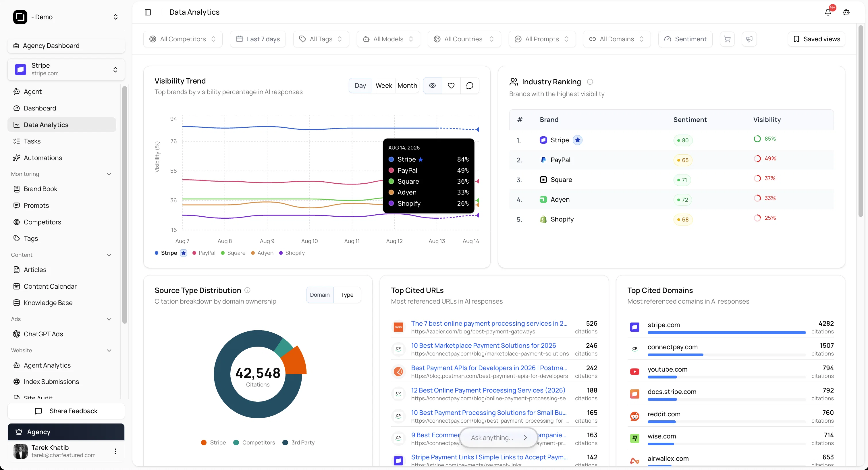Open the Agency Dashboard button
This screenshot has height=470, width=868.
point(66,46)
